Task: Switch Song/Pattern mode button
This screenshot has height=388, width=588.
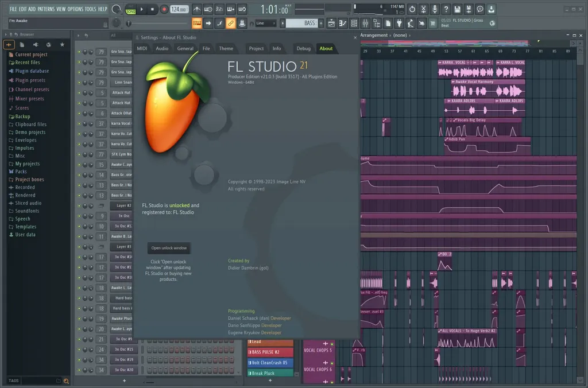Action: 130,9
